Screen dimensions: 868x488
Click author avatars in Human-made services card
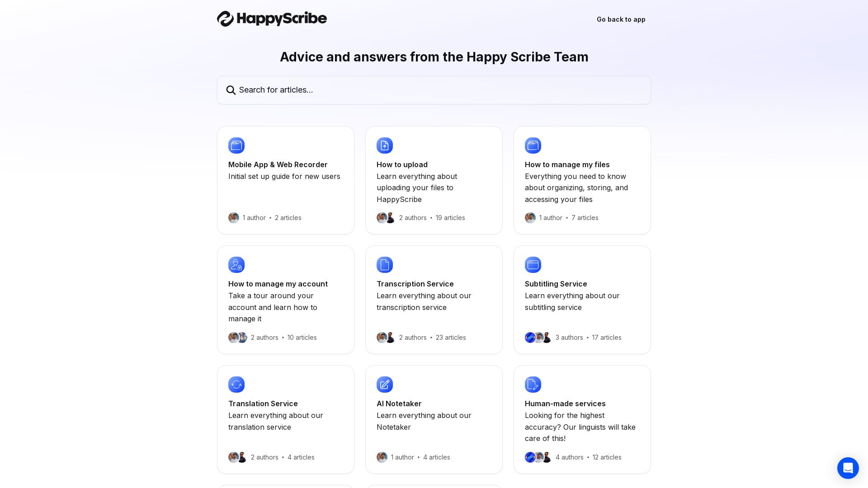[x=538, y=457]
